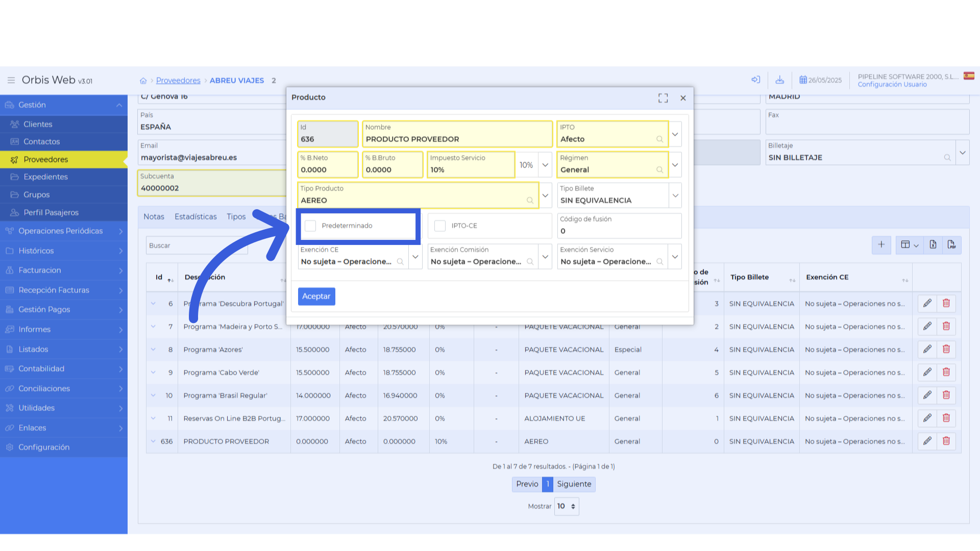Screen dimensions: 980x551
Task: Open the calendar date 26/05/2025
Action: (820, 80)
